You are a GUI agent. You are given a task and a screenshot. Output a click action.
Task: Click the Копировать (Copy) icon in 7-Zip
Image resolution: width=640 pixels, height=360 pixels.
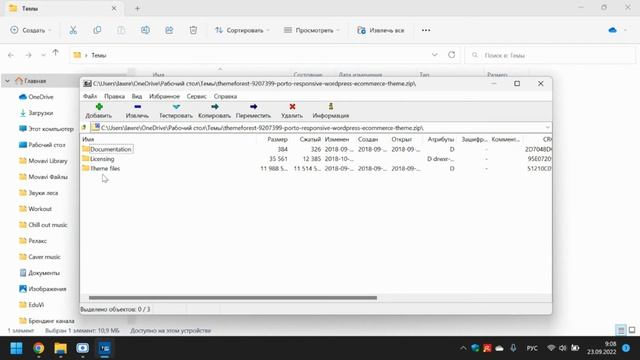pyautogui.click(x=215, y=107)
